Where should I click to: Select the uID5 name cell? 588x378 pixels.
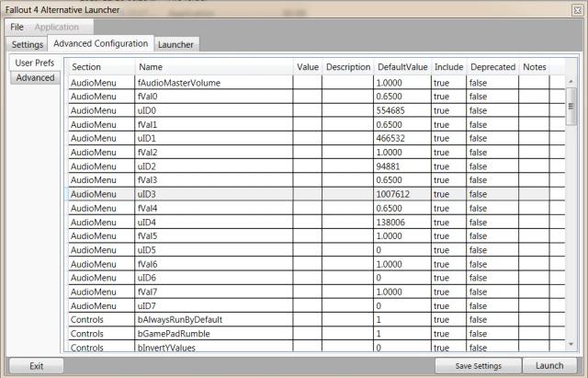tap(214, 250)
